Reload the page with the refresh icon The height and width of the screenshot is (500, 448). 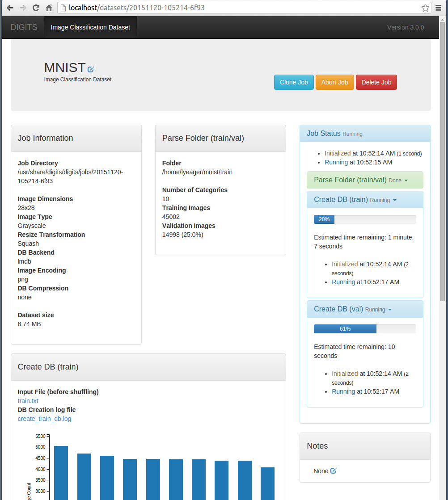click(x=36, y=8)
